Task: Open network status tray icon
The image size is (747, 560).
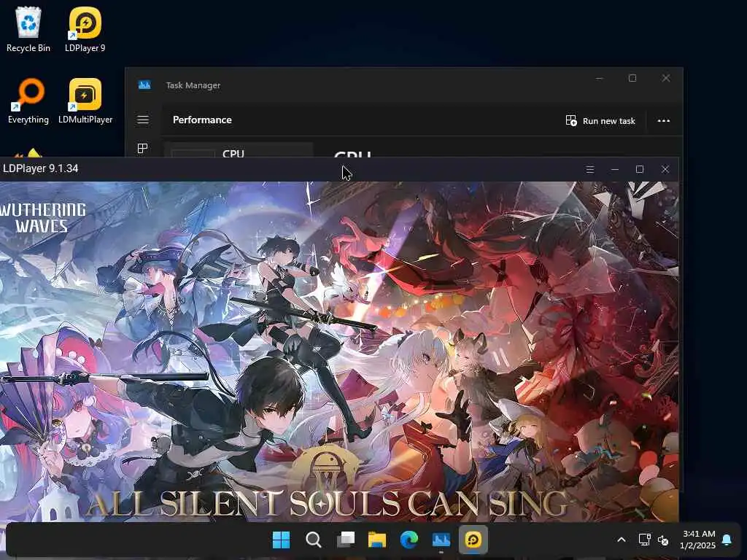Action: click(x=645, y=540)
